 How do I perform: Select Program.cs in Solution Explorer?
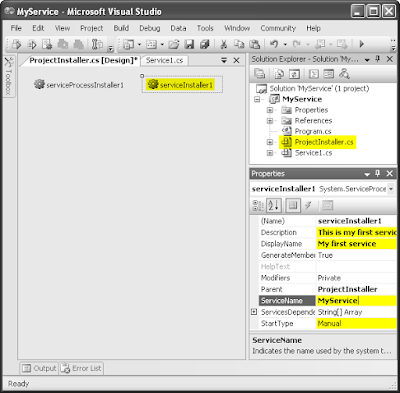307,131
